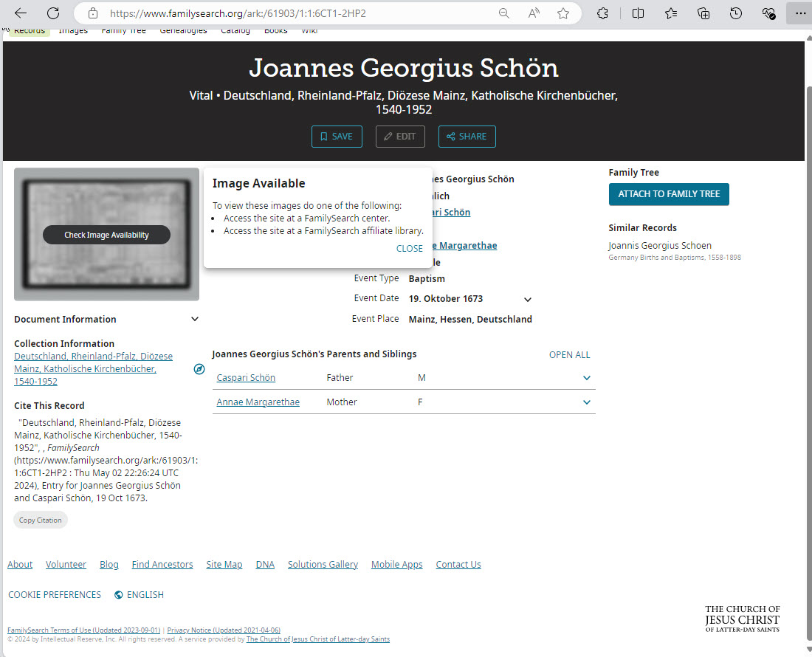The height and width of the screenshot is (657, 812).
Task: Open browser Collections
Action: tap(703, 13)
